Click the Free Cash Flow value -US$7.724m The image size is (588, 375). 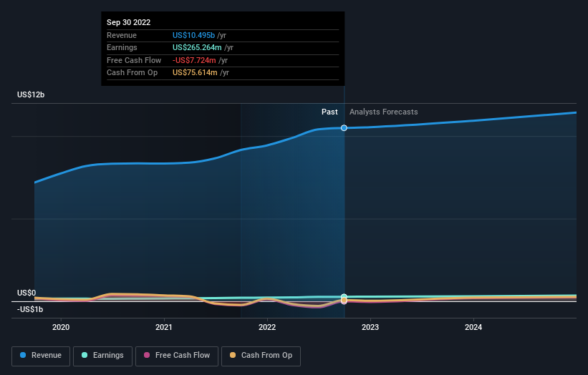point(194,60)
